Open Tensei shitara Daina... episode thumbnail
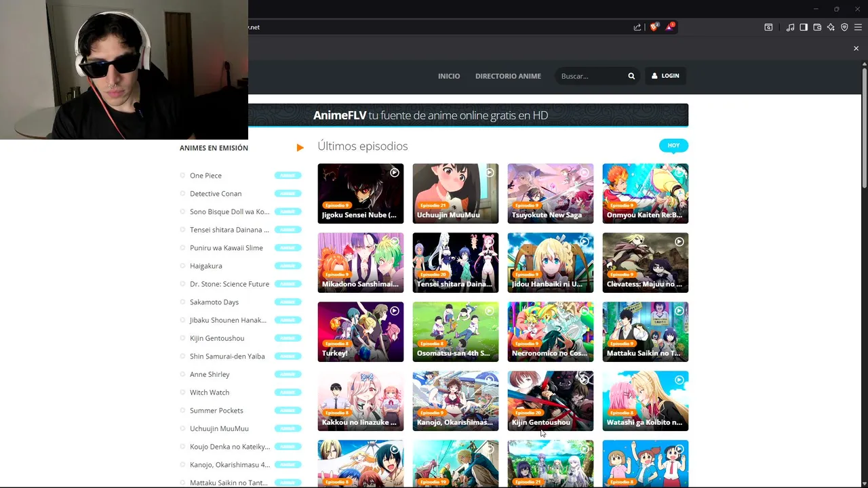The width and height of the screenshot is (868, 488). tap(456, 262)
